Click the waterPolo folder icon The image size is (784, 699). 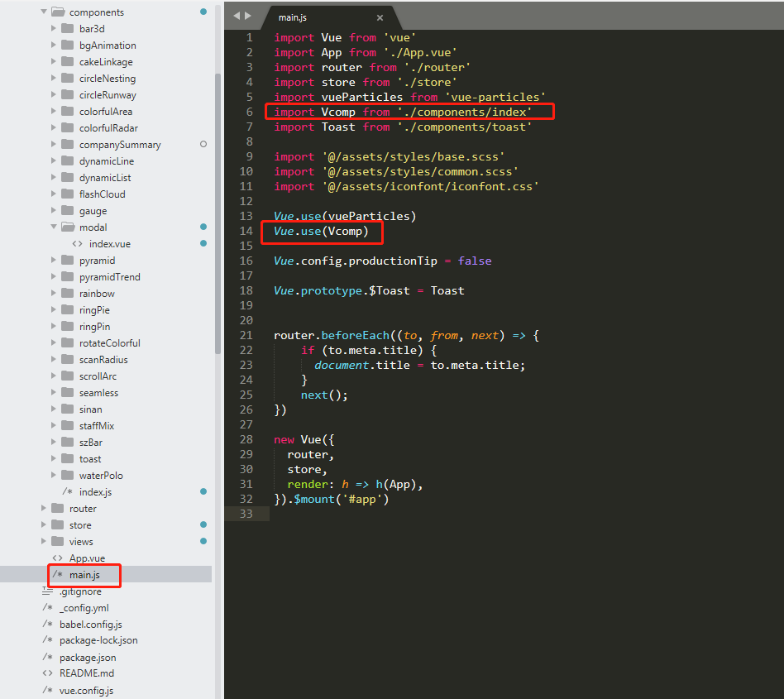[68, 475]
